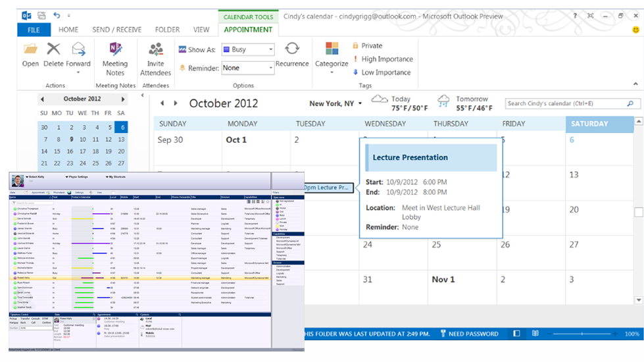This screenshot has height=362, width=644.
Task: Click star favorites icon in Totalview list
Action: [268, 202]
